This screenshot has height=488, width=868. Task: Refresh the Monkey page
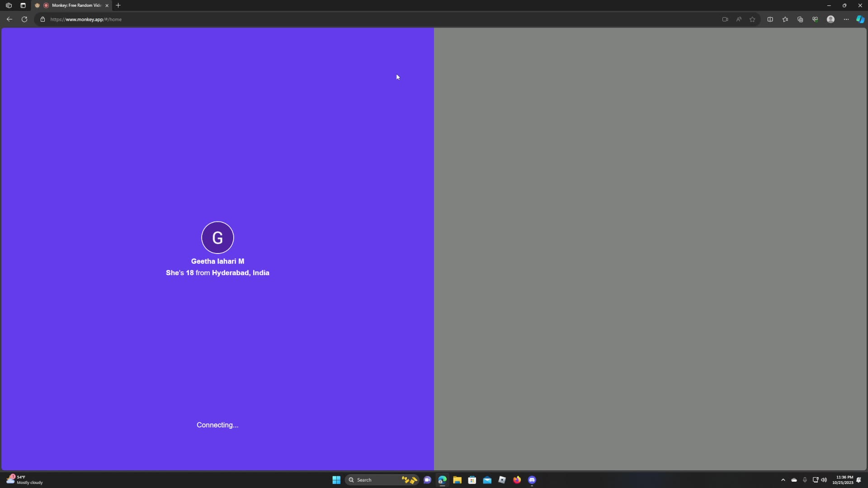pos(24,19)
